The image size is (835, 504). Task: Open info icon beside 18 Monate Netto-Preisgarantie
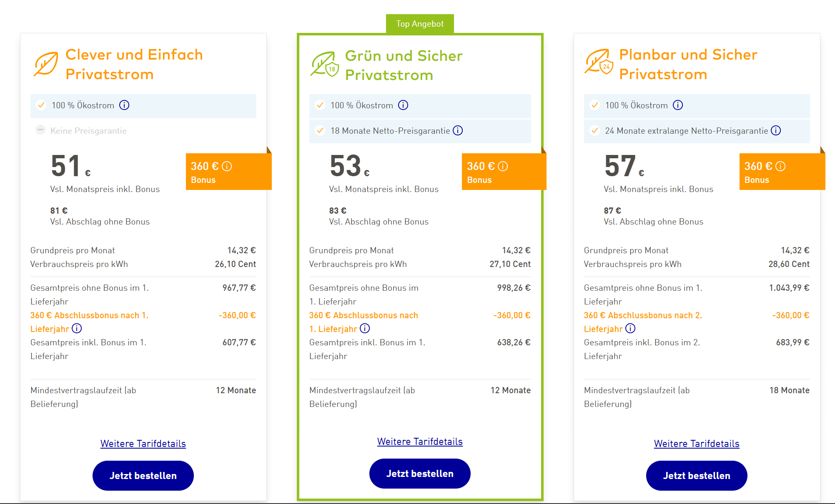tap(458, 131)
